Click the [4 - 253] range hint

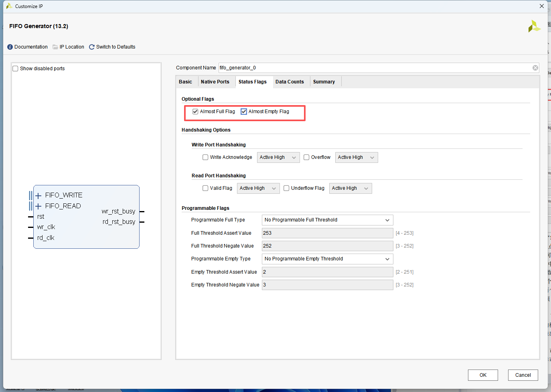click(405, 233)
